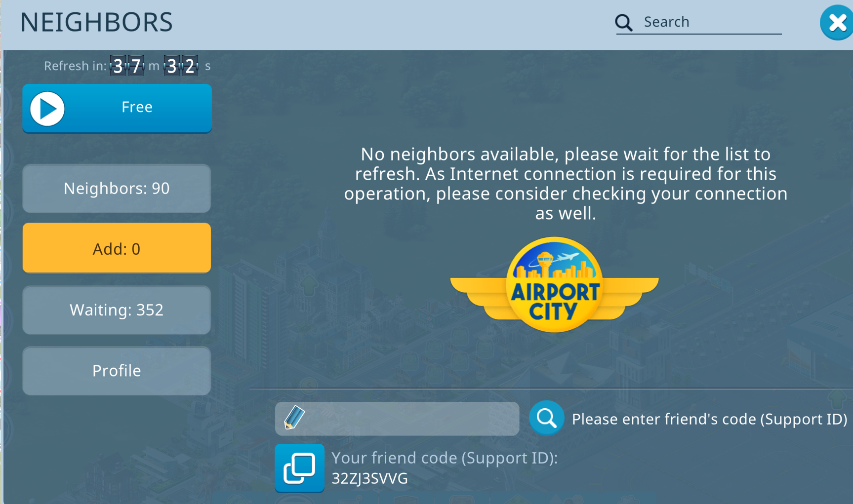853x504 pixels.
Task: Click the white play circle icon
Action: coord(47,109)
